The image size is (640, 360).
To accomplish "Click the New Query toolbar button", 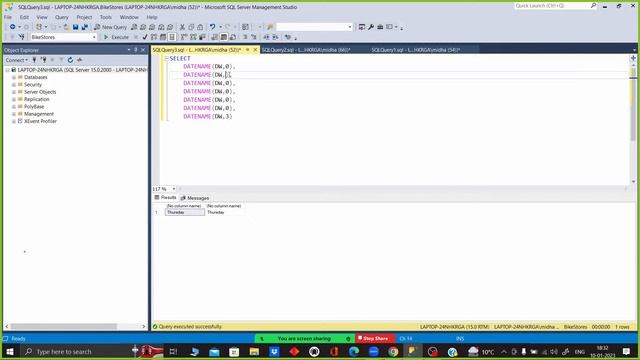I will click(x=111, y=27).
